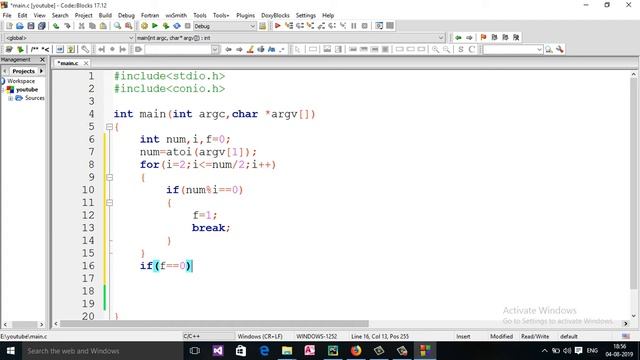Click the Copy icon in the toolbar
This screenshot has height=360, width=640.
tap(92, 26)
